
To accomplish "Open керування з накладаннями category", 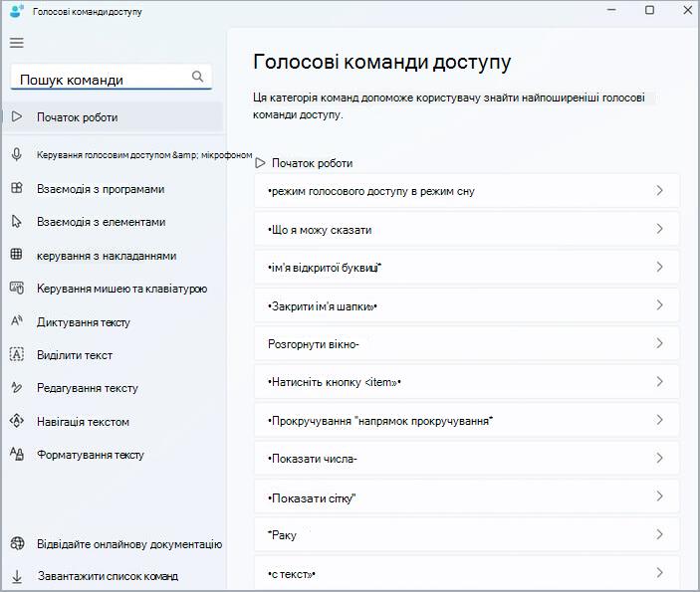I will pos(107,256).
